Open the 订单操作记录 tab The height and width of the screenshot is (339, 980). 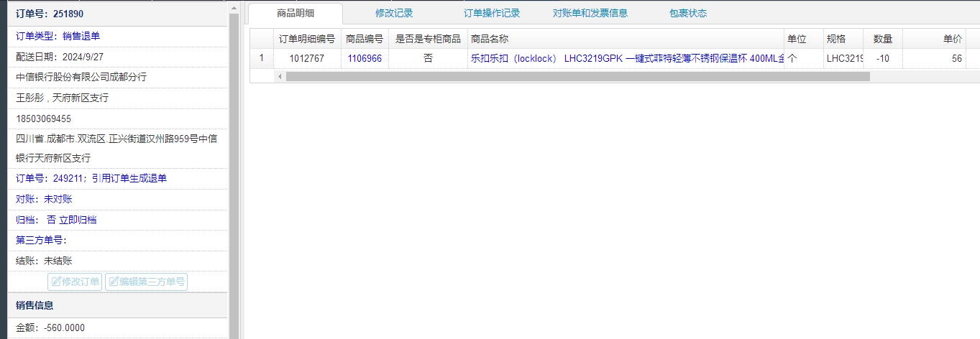(492, 13)
